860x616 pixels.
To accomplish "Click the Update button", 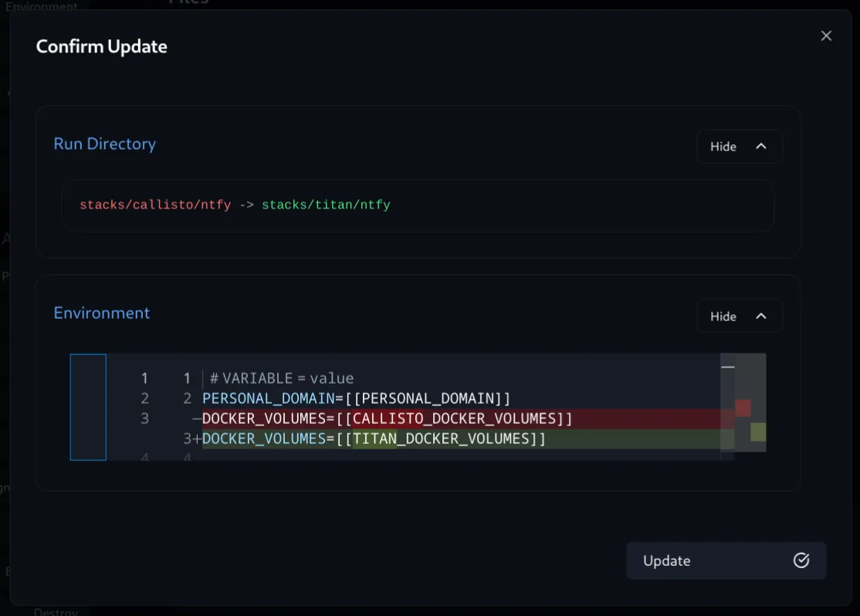I will (x=726, y=560).
